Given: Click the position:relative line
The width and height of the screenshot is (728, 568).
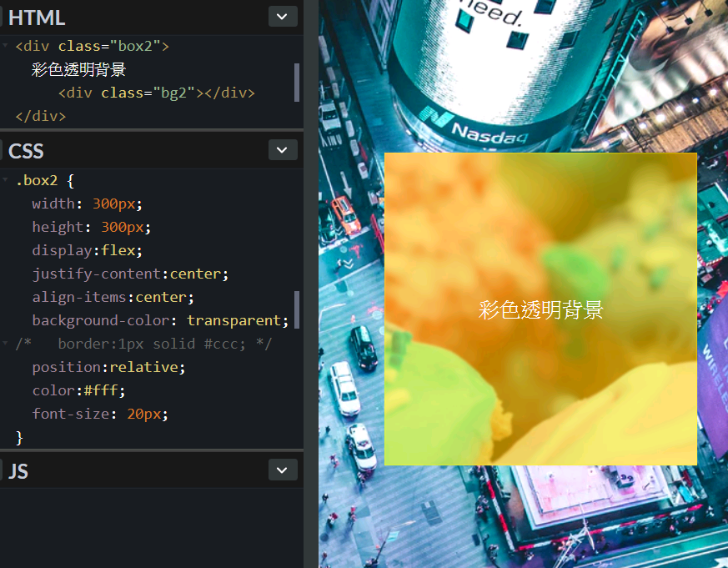Looking at the screenshot, I should tap(108, 367).
